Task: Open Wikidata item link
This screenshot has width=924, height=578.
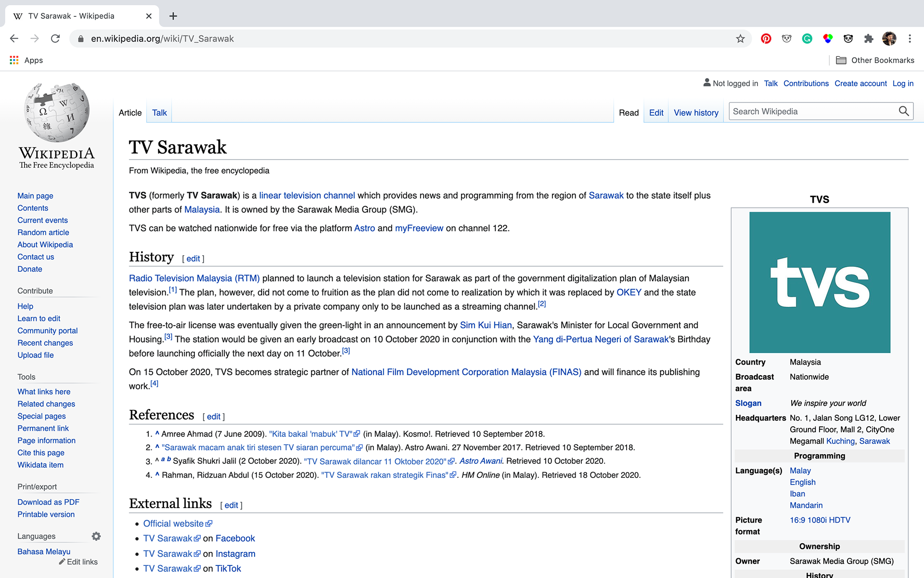Action: (x=40, y=465)
